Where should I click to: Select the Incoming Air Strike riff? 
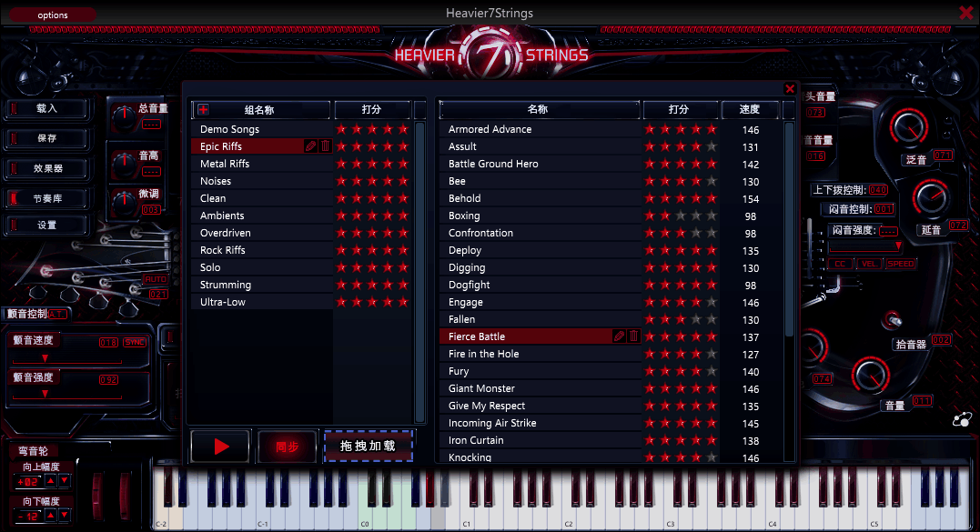(541, 423)
